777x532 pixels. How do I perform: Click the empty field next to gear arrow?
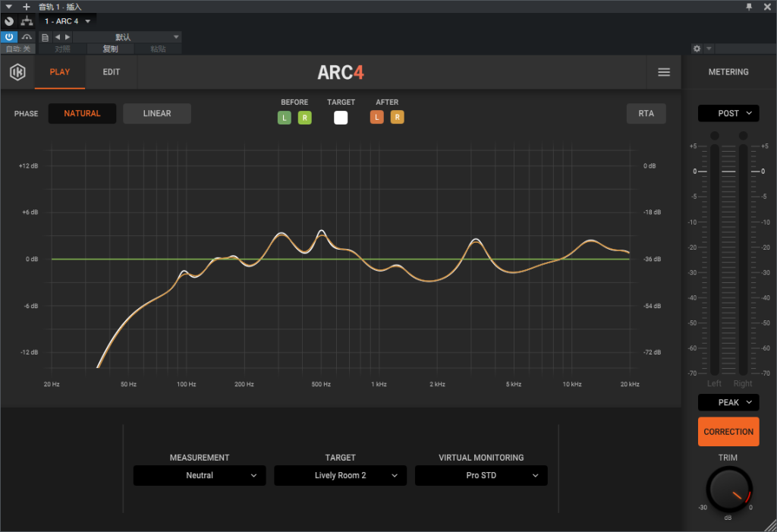pos(745,49)
